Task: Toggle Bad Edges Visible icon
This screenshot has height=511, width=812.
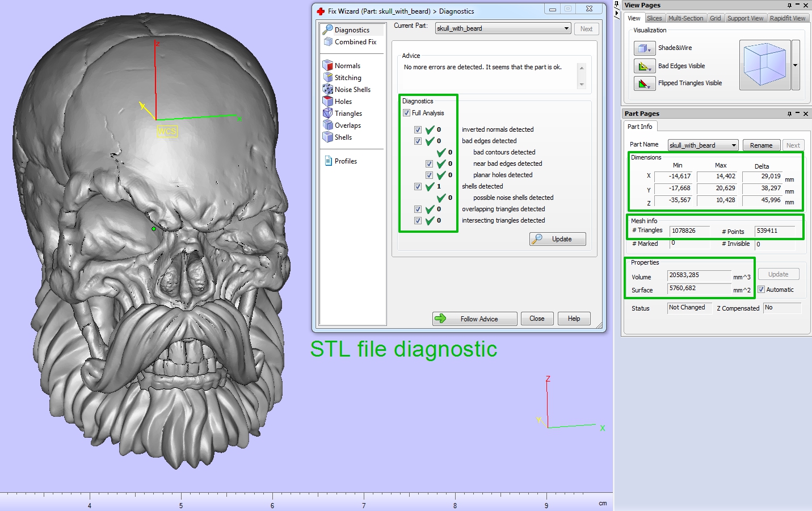Action: [644, 66]
